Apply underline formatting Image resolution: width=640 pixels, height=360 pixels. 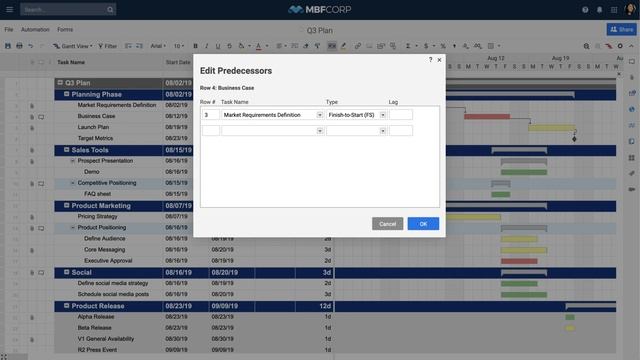click(x=218, y=46)
